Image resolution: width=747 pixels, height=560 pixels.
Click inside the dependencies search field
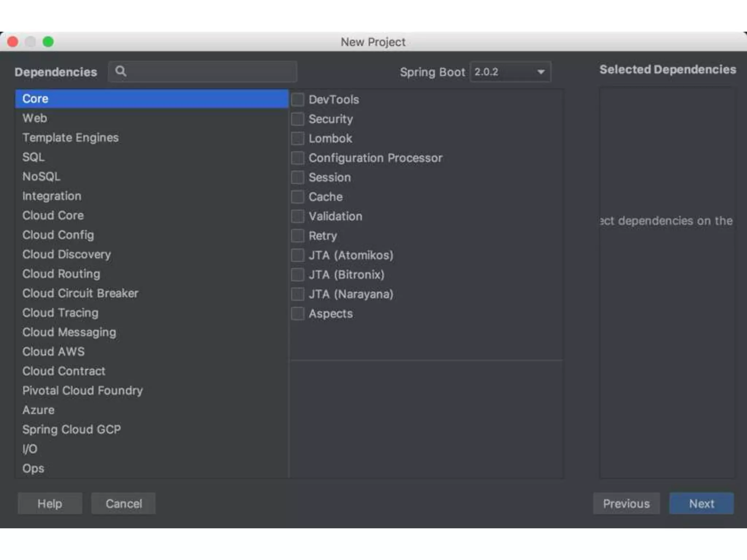212,72
